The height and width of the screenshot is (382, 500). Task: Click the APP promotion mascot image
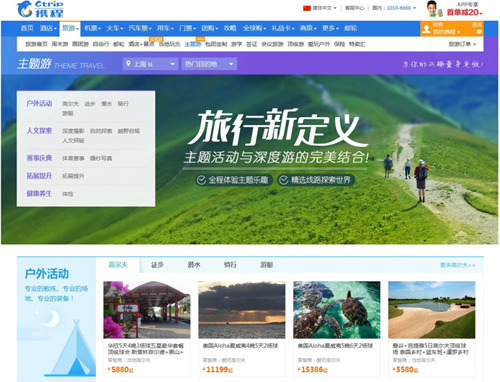(433, 9)
